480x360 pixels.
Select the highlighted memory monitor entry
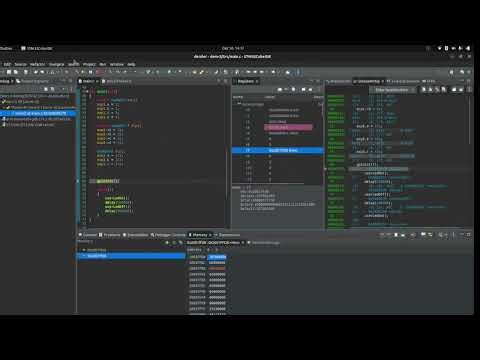click(x=131, y=256)
